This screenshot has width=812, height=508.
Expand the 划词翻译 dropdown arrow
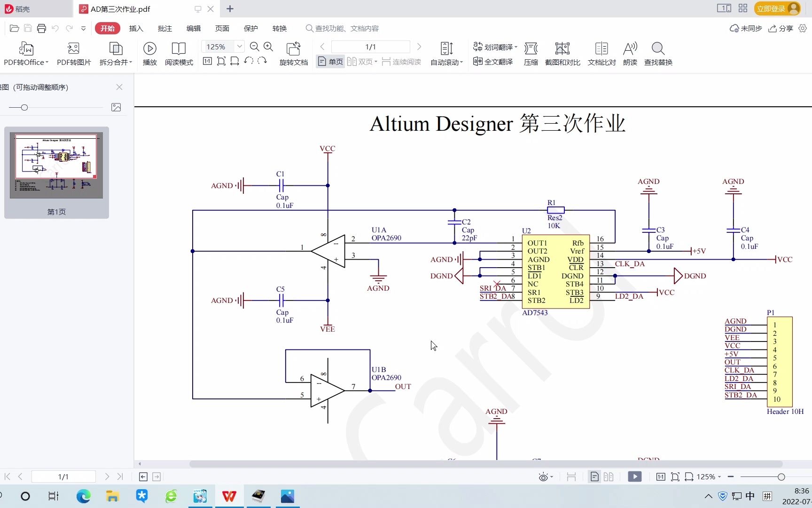pyautogui.click(x=516, y=47)
